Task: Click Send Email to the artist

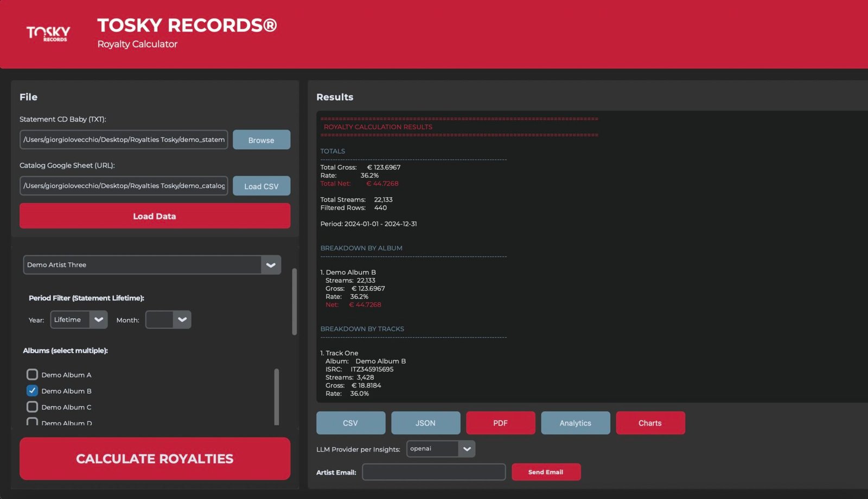Action: pyautogui.click(x=546, y=472)
